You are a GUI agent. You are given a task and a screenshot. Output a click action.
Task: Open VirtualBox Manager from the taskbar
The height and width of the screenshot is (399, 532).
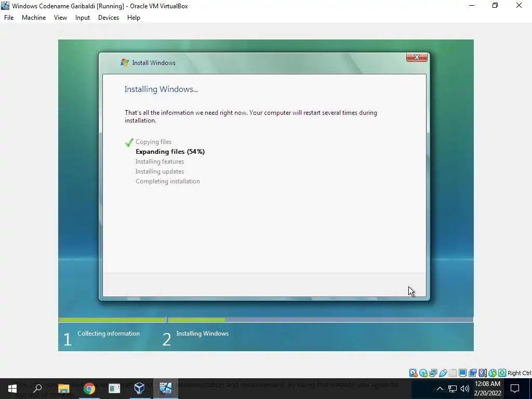[x=139, y=389]
